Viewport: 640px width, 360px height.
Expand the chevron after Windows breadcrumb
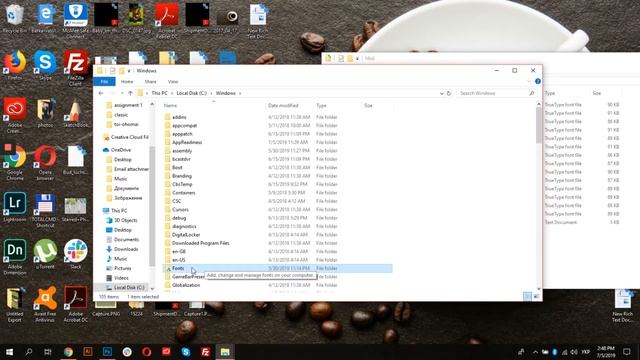[x=240, y=93]
